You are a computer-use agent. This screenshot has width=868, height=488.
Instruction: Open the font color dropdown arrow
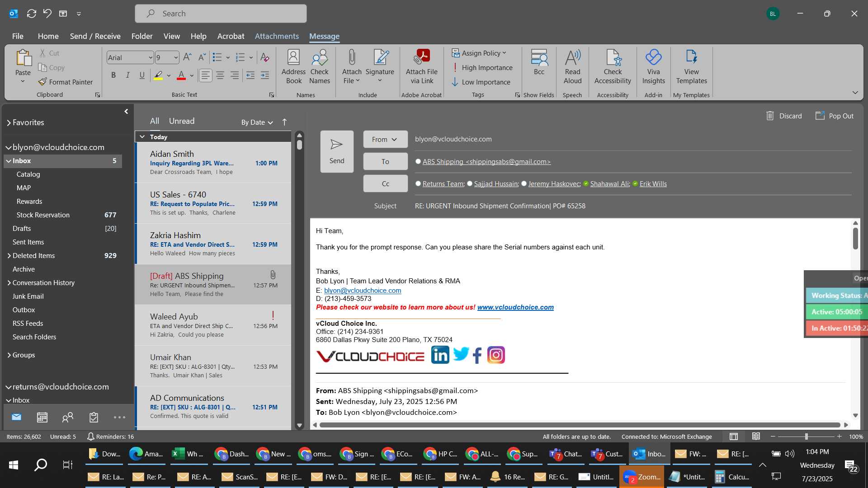coord(192,75)
